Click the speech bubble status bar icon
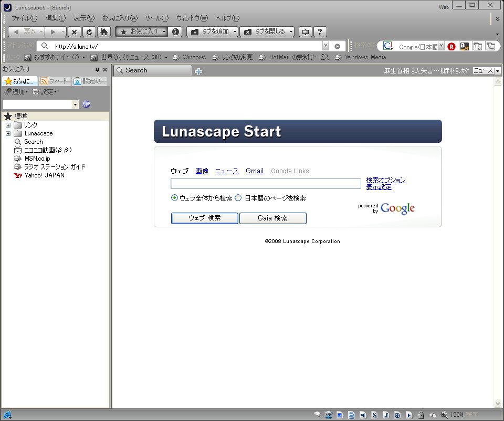The width and height of the screenshot is (504, 421). 317,415
